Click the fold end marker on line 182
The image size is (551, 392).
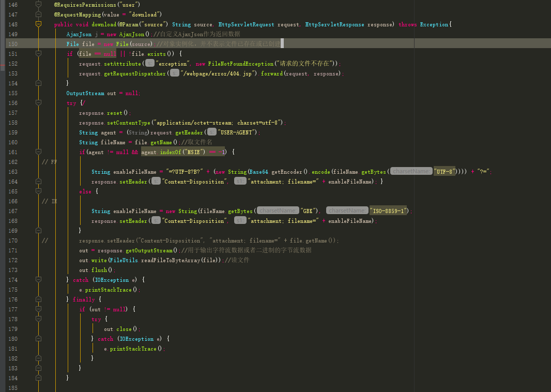tap(39, 358)
